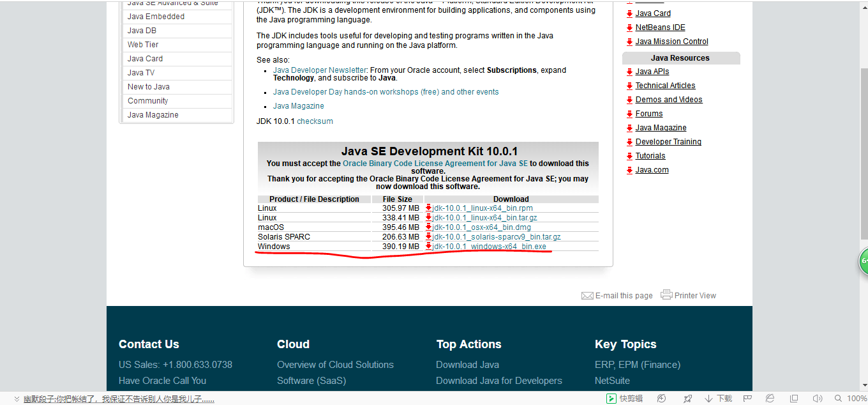Open the Java Developer Newsletter link
Viewport: 868px width, 405px height.
point(320,70)
